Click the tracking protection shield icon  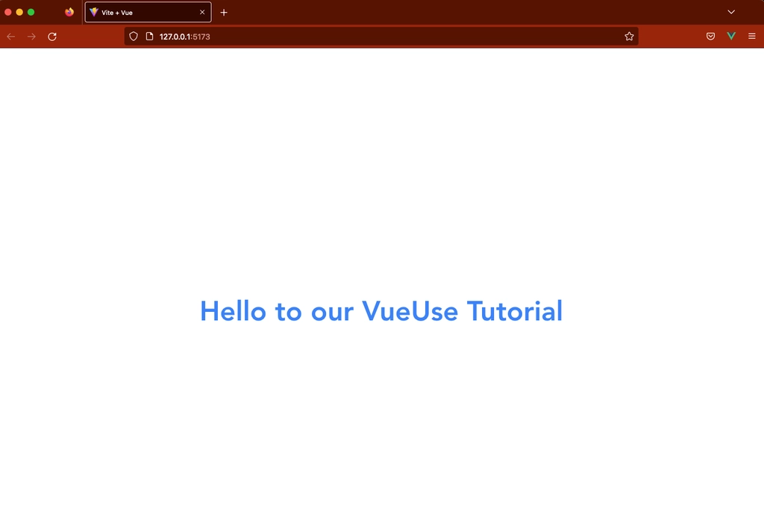click(x=133, y=36)
